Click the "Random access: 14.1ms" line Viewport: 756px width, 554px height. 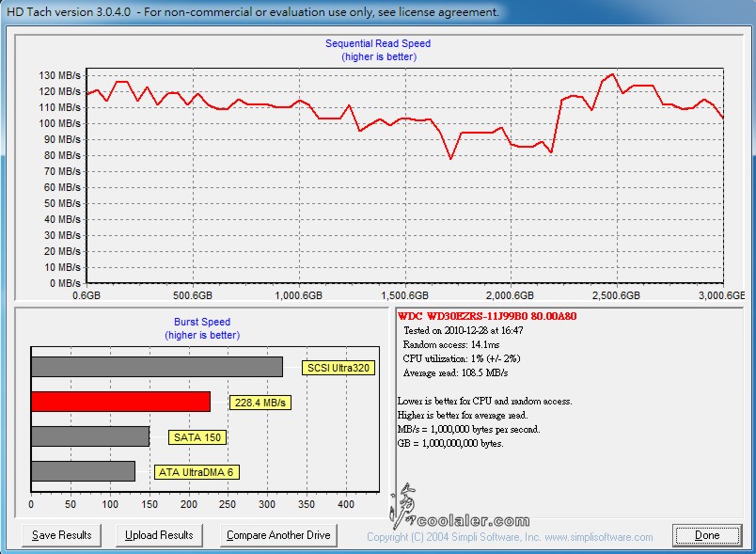(x=451, y=344)
